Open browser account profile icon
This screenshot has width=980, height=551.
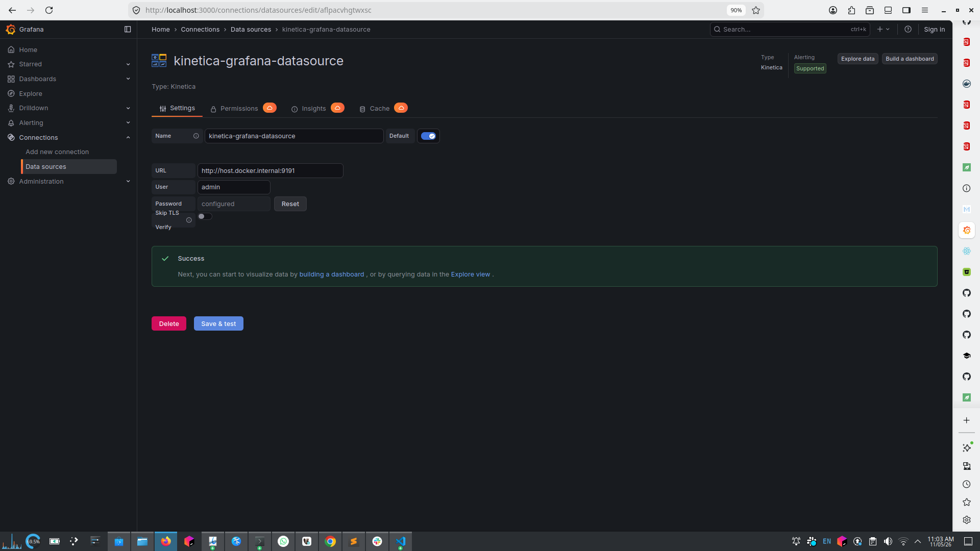click(833, 10)
